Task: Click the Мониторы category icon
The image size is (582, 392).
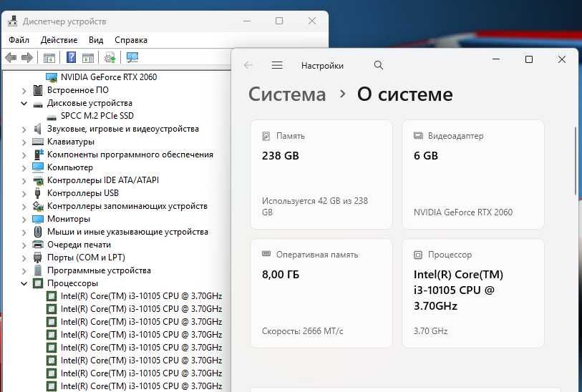Action: tap(38, 219)
